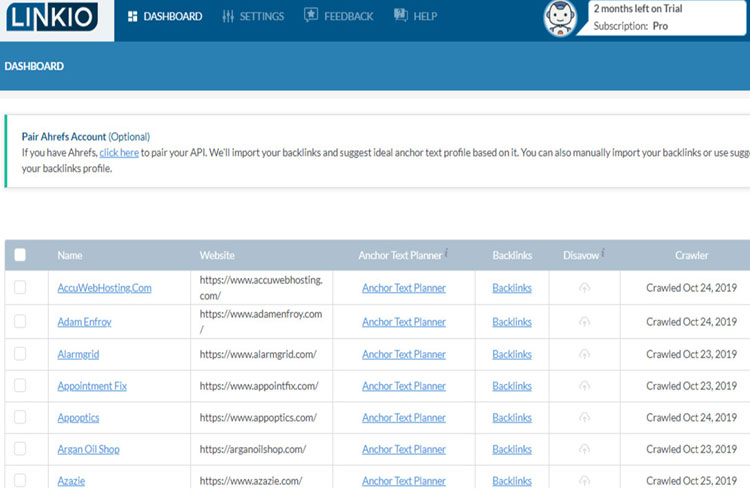Screen dimensions: 750x500
Task: Open the Adam Enfroy project link
Action: [x=84, y=322]
